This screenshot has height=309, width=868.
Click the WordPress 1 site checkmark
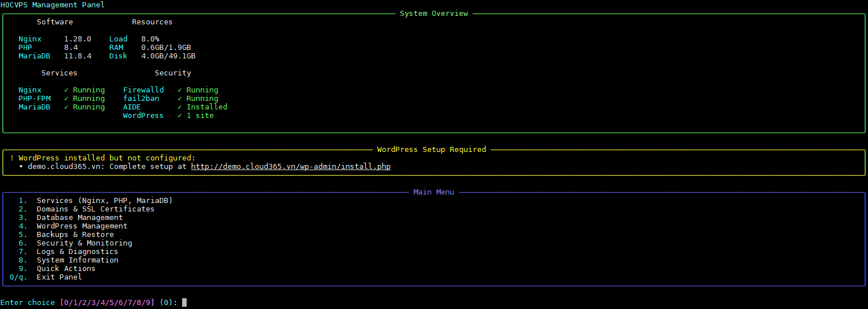click(x=180, y=116)
